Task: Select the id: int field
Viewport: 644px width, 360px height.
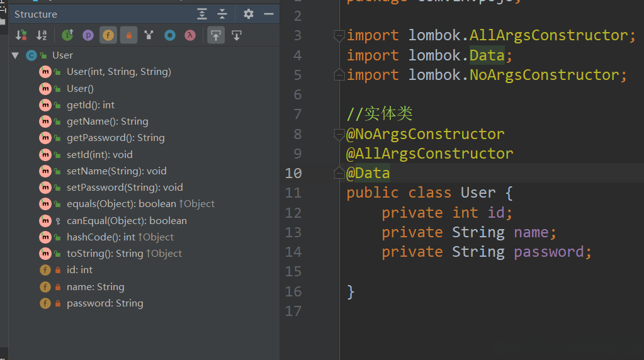Action: (x=80, y=270)
